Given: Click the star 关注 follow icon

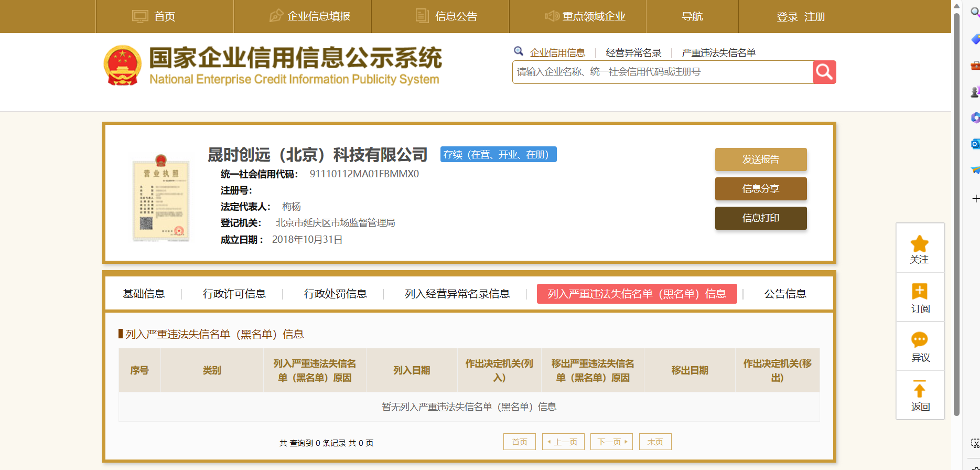Looking at the screenshot, I should tap(919, 244).
